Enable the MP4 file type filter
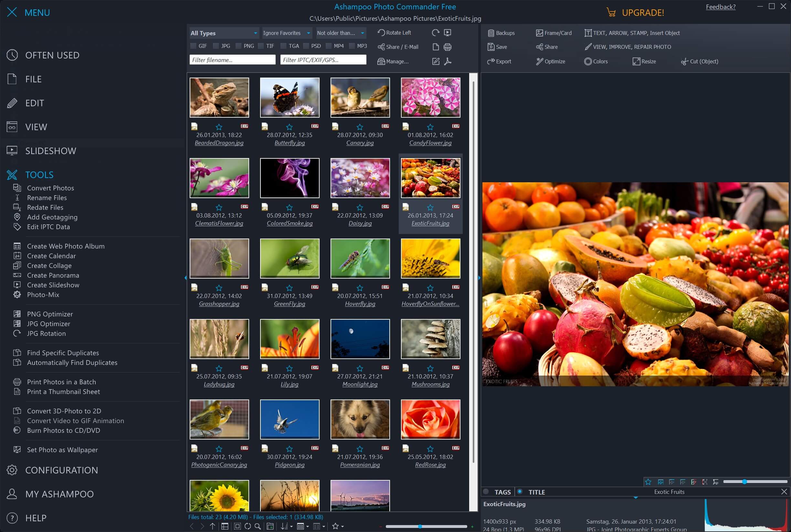Viewport: 791px width, 532px height. point(328,46)
